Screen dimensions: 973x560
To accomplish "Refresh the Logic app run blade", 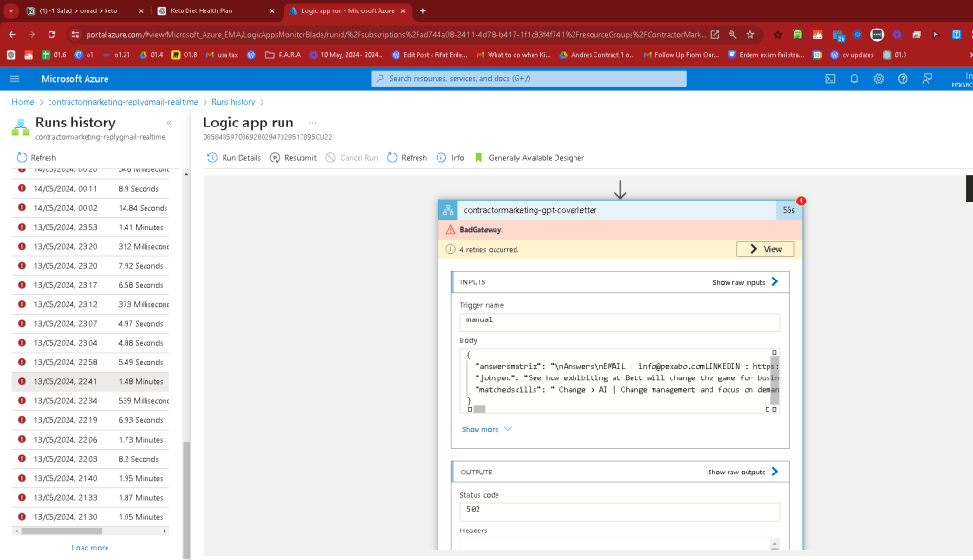I will [407, 158].
